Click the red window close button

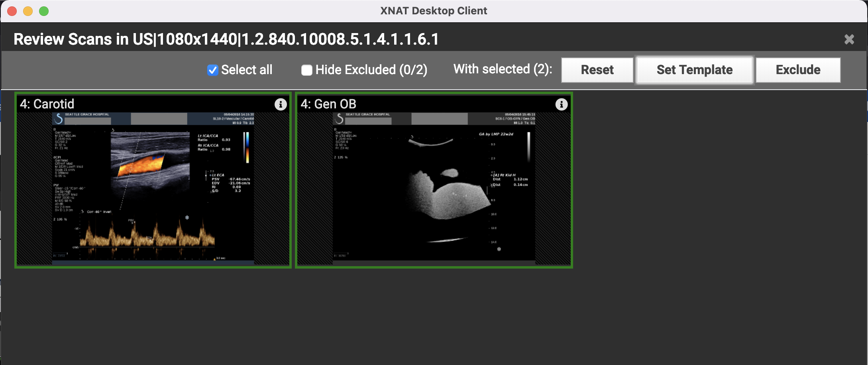[12, 11]
